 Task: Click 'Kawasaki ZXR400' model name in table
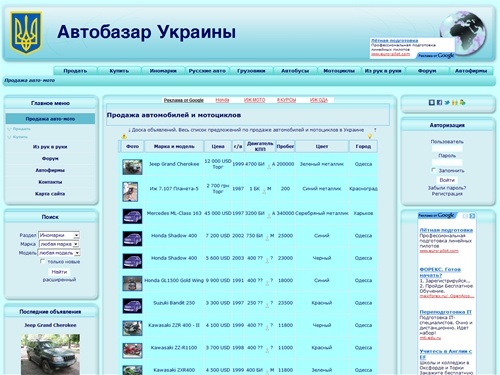tap(174, 370)
